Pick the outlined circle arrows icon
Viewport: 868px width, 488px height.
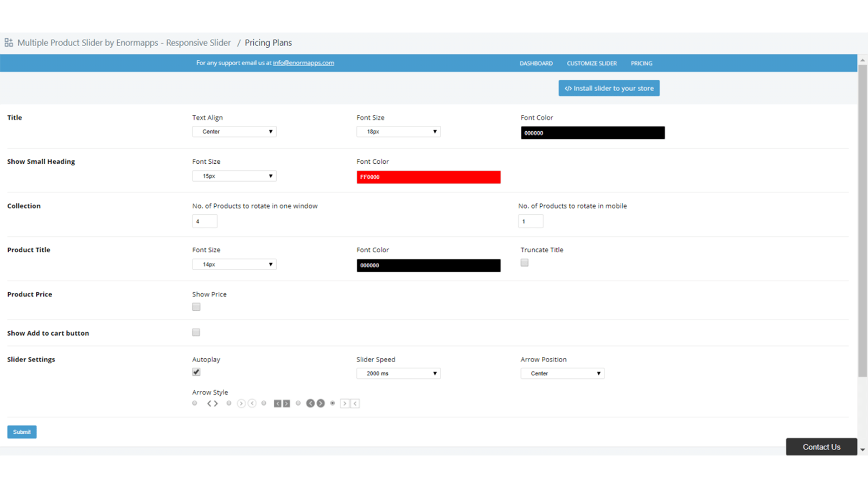click(246, 403)
